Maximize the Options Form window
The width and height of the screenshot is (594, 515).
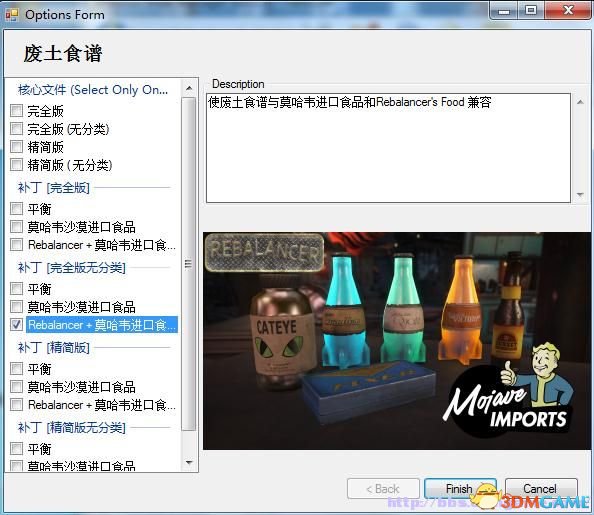point(531,10)
